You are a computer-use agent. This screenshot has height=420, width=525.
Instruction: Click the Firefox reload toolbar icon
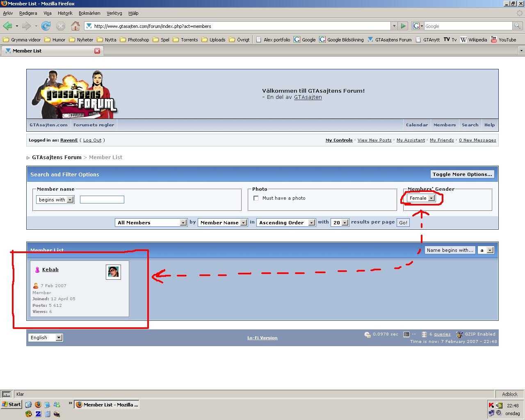[x=46, y=26]
